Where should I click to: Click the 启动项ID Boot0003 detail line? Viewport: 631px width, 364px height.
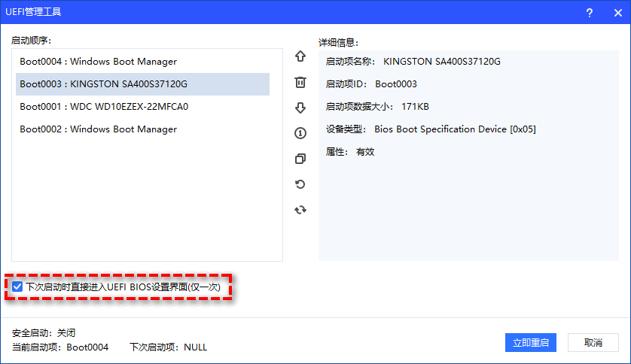371,84
